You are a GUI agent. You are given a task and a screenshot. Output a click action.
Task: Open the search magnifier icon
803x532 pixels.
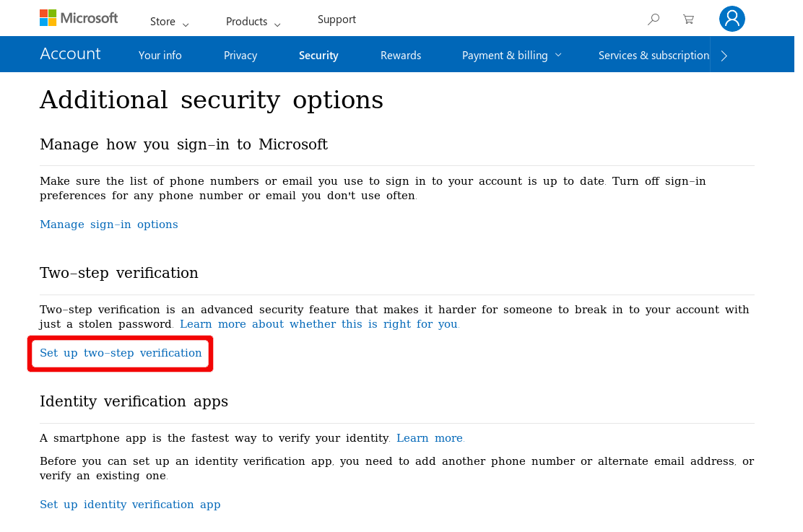(x=654, y=19)
